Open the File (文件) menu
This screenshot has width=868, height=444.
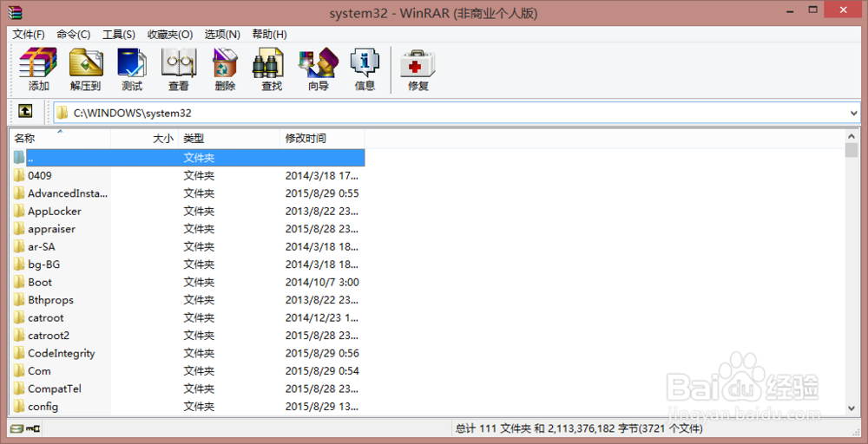click(x=29, y=35)
